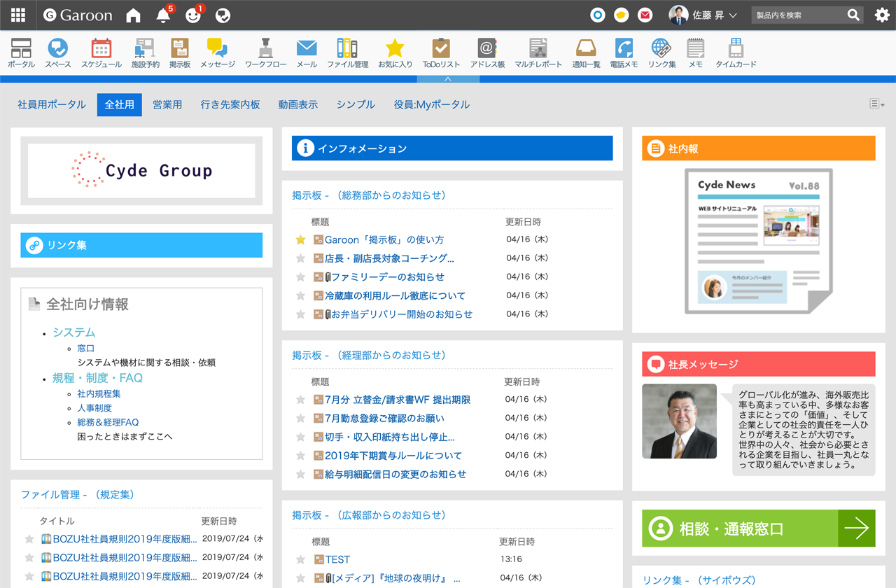
Task: Click the 相談・通報窓口 green button
Action: pos(758,528)
